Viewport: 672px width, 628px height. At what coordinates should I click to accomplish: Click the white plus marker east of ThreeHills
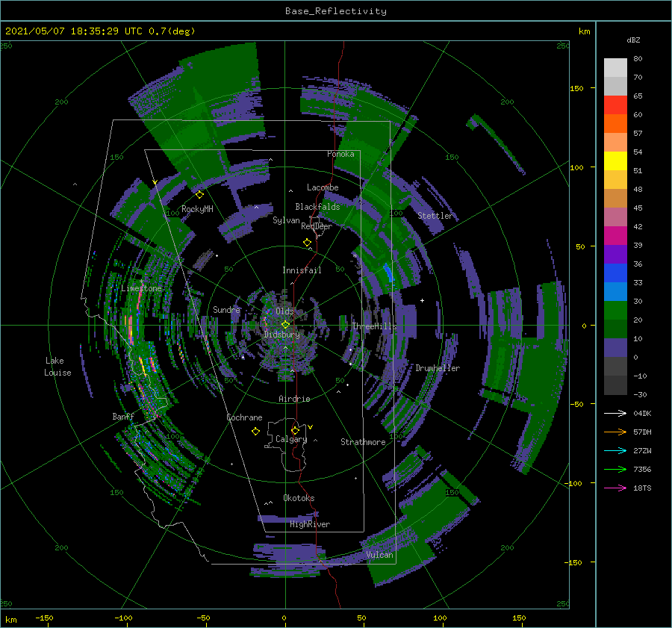point(422,300)
